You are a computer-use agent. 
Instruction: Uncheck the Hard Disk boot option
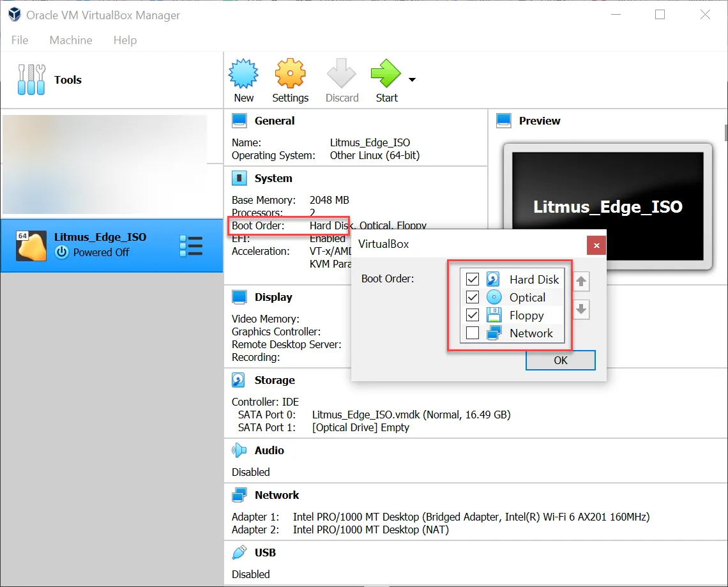point(473,279)
